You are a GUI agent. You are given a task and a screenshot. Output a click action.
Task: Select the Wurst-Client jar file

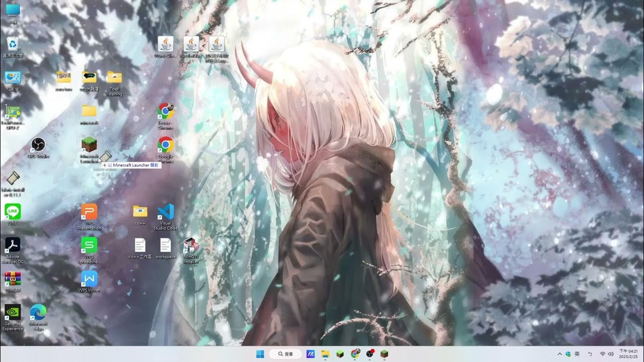click(166, 47)
